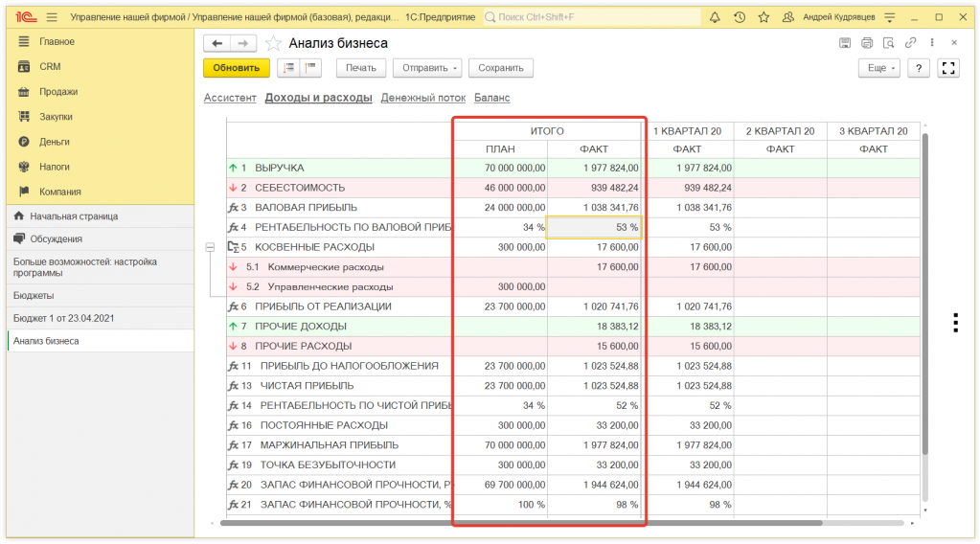Open the Деньги section in sidebar

pos(55,142)
